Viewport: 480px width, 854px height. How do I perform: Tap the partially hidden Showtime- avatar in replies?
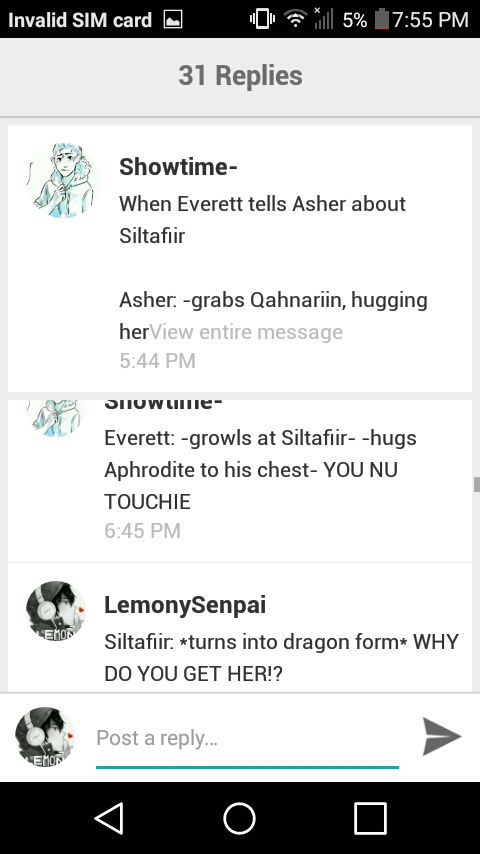[x=56, y=419]
